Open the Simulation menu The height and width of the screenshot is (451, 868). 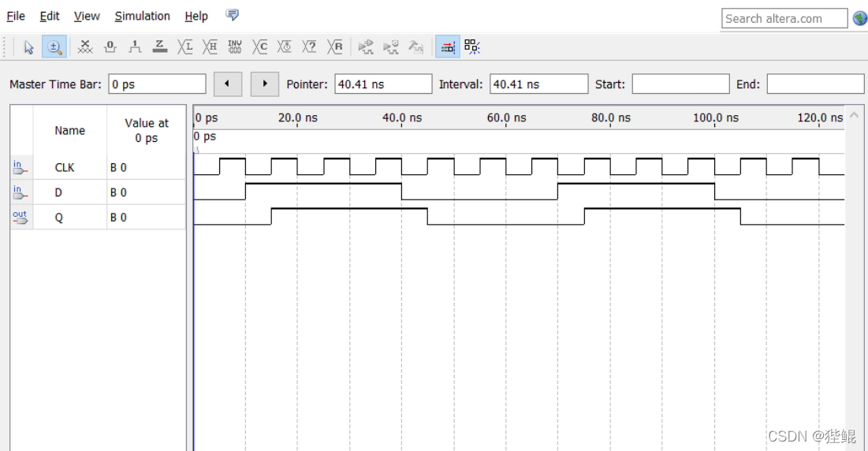click(142, 16)
